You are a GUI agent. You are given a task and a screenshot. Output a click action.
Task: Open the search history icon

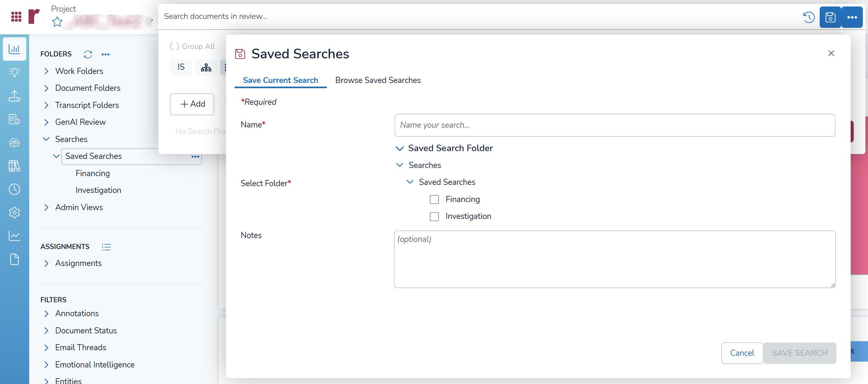click(808, 17)
